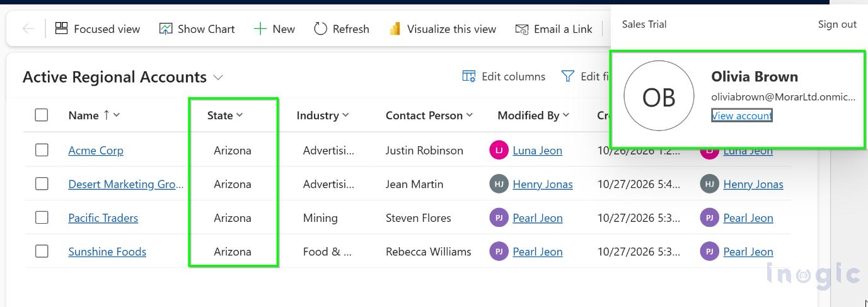Click rightmost HJ avatar in Desert Marketing row

[x=709, y=184]
